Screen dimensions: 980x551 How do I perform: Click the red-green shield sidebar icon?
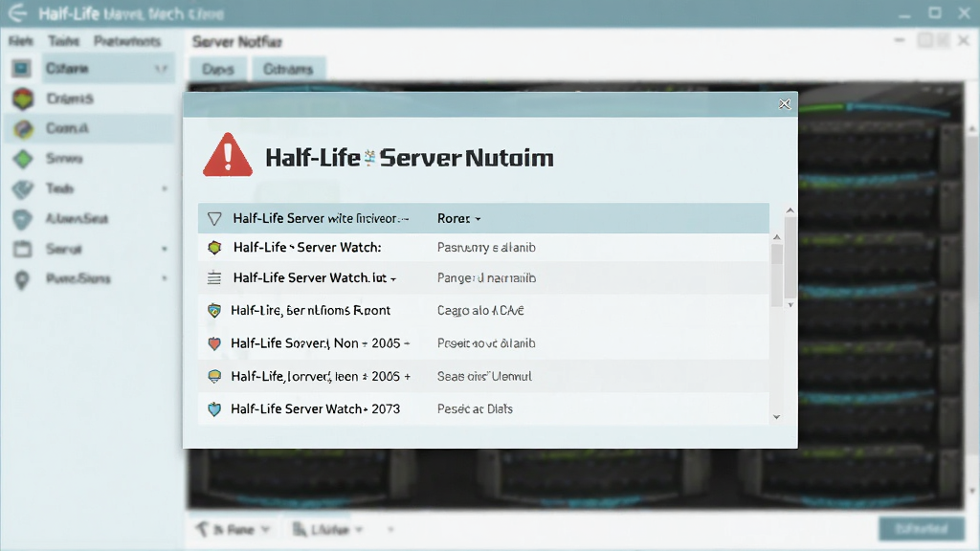(23, 99)
